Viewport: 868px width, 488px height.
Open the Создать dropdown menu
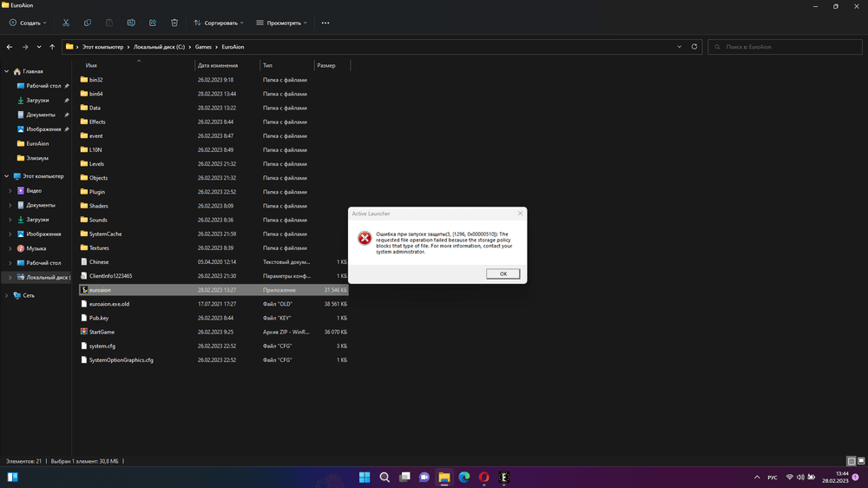28,23
